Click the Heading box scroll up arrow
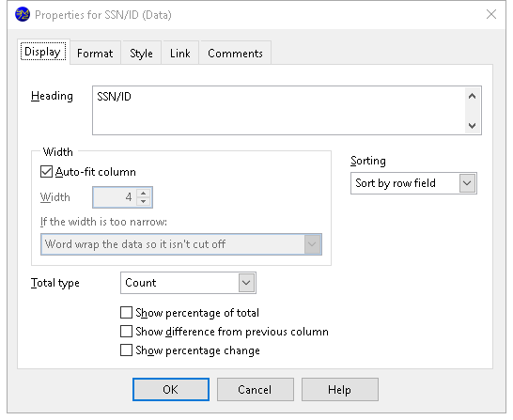The width and height of the screenshot is (513, 420). pos(472,96)
